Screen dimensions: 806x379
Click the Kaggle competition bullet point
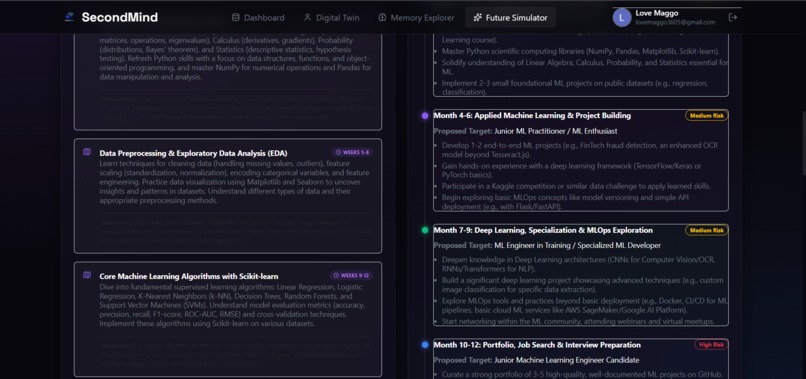click(576, 186)
